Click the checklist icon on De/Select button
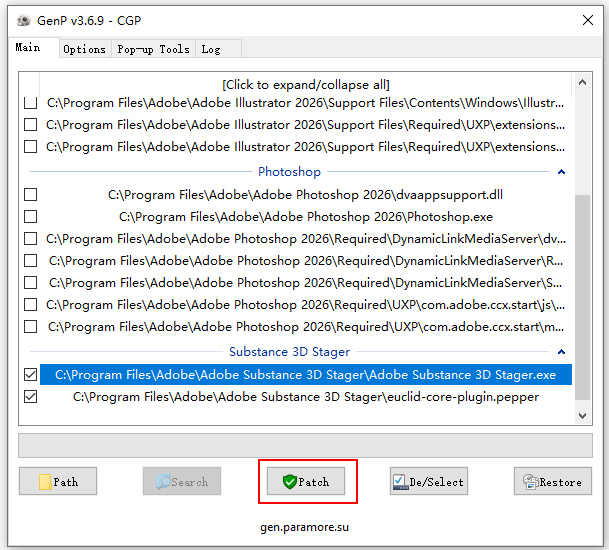The image size is (609, 550). pos(400,482)
